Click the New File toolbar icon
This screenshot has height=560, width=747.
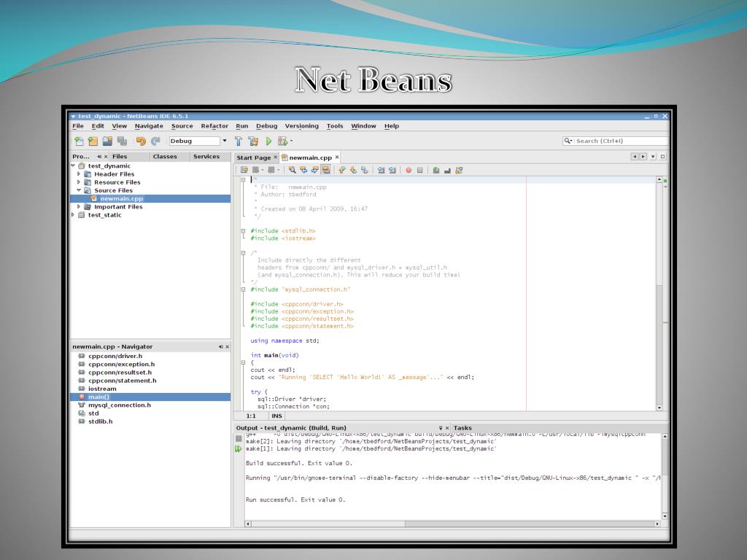(x=79, y=141)
